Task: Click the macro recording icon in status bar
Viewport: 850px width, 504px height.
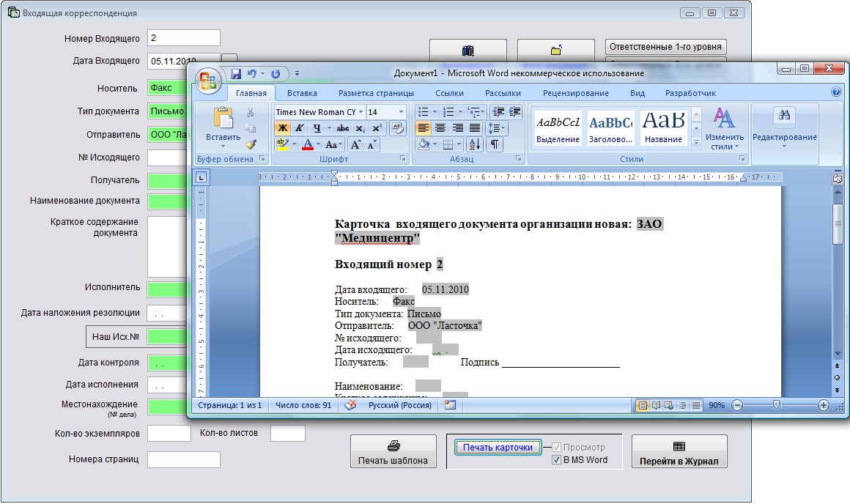Action: tap(450, 405)
